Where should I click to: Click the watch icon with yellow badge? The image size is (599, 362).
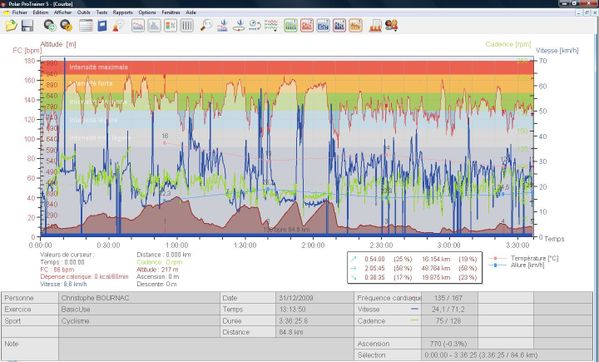[66, 26]
